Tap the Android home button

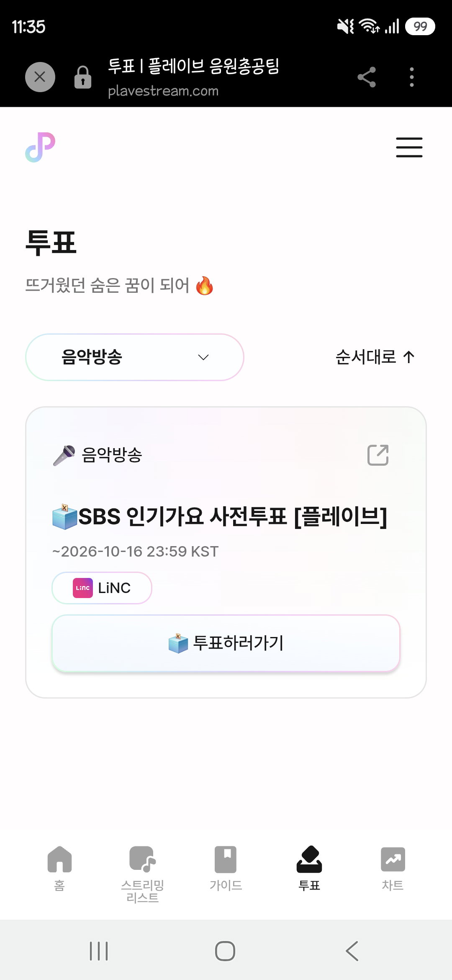click(225, 951)
